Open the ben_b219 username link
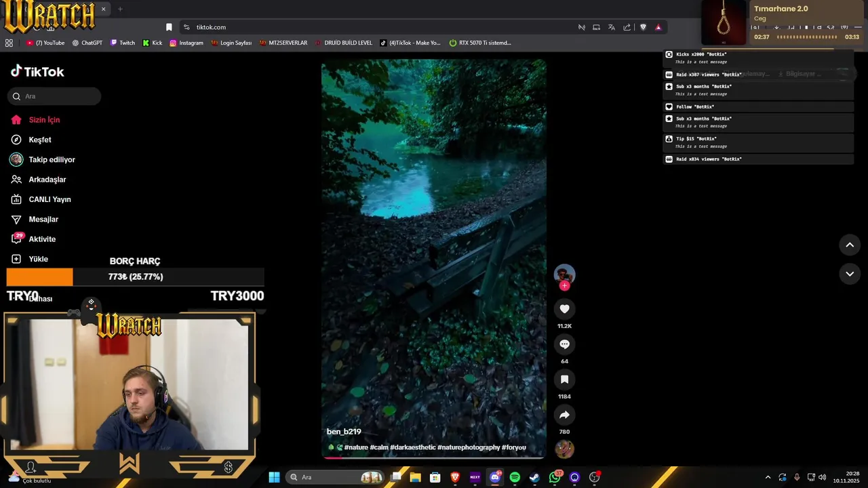 point(344,432)
